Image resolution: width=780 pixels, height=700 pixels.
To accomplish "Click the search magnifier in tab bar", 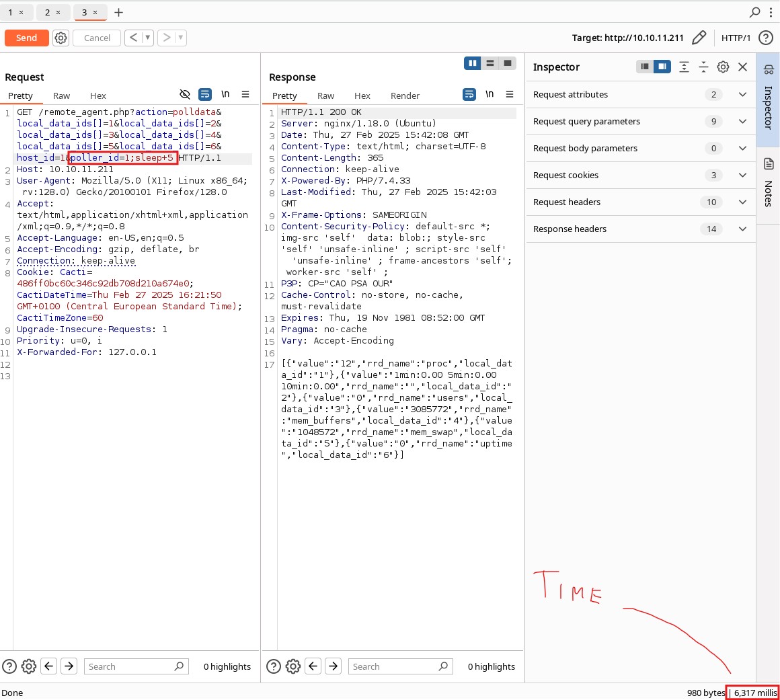I will 754,12.
